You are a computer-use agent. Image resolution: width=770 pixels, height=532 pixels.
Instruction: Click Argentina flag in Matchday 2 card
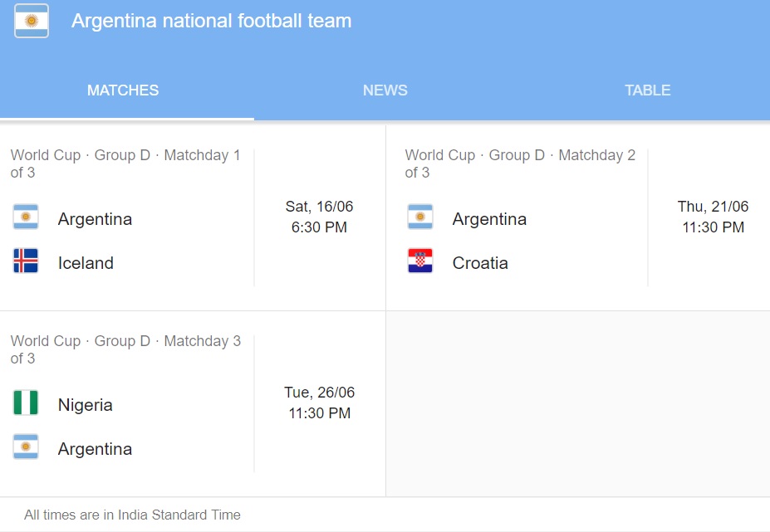(420, 217)
